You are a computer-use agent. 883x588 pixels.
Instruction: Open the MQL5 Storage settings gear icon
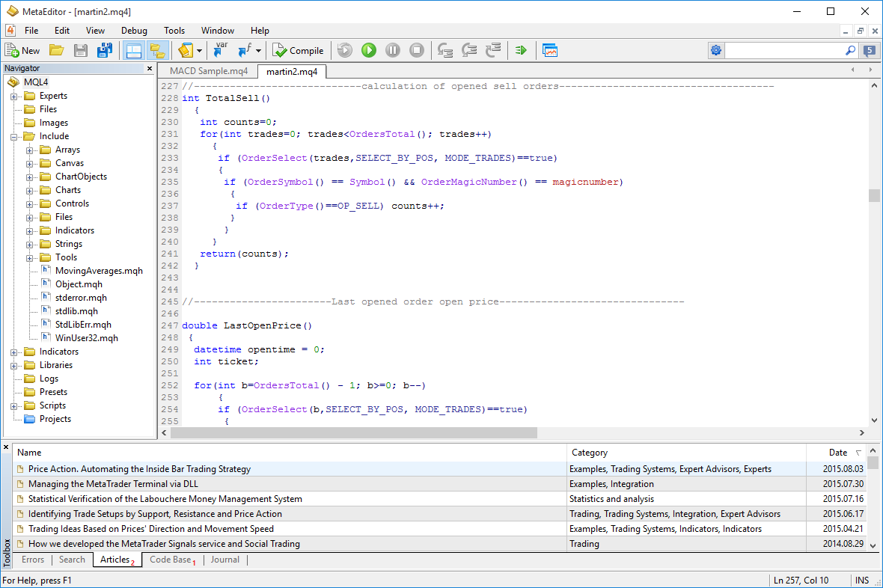pos(716,49)
